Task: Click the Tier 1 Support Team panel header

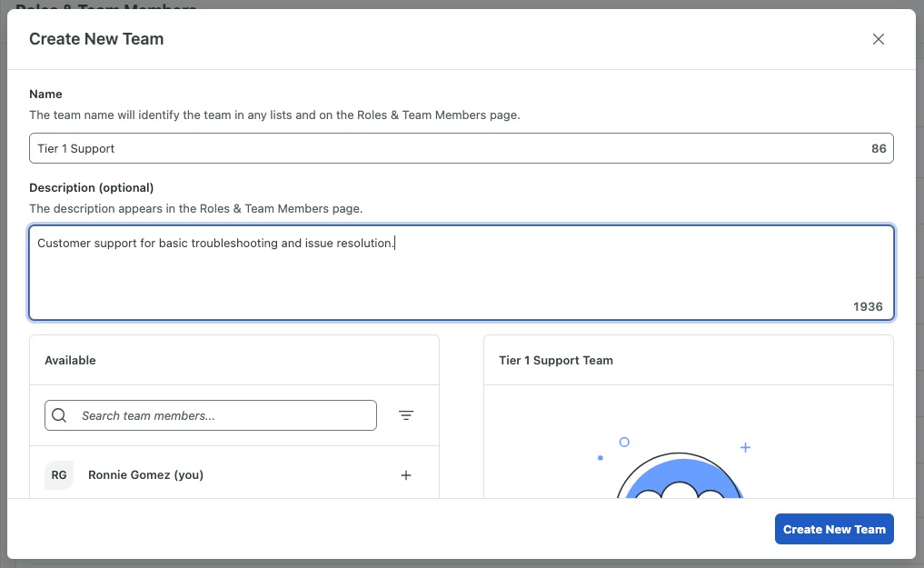Action: (x=556, y=360)
